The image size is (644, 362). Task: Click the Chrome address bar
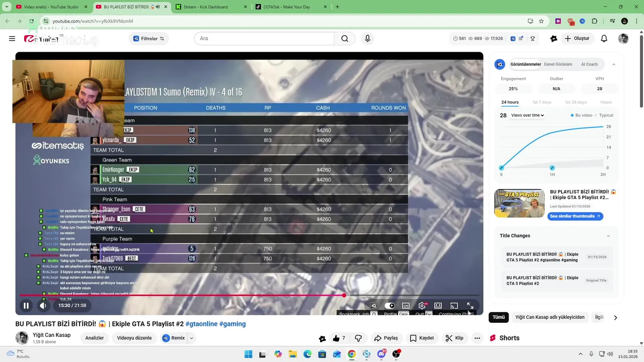click(282, 21)
